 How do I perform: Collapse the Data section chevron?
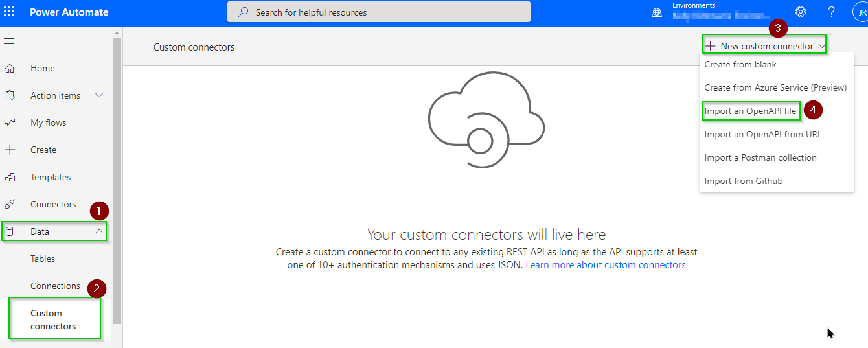(x=99, y=231)
